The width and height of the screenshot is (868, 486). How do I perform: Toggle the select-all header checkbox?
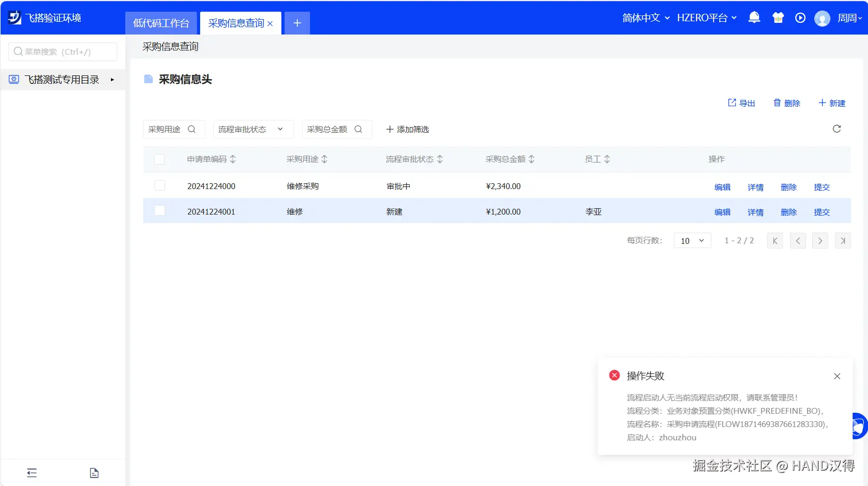click(x=159, y=159)
